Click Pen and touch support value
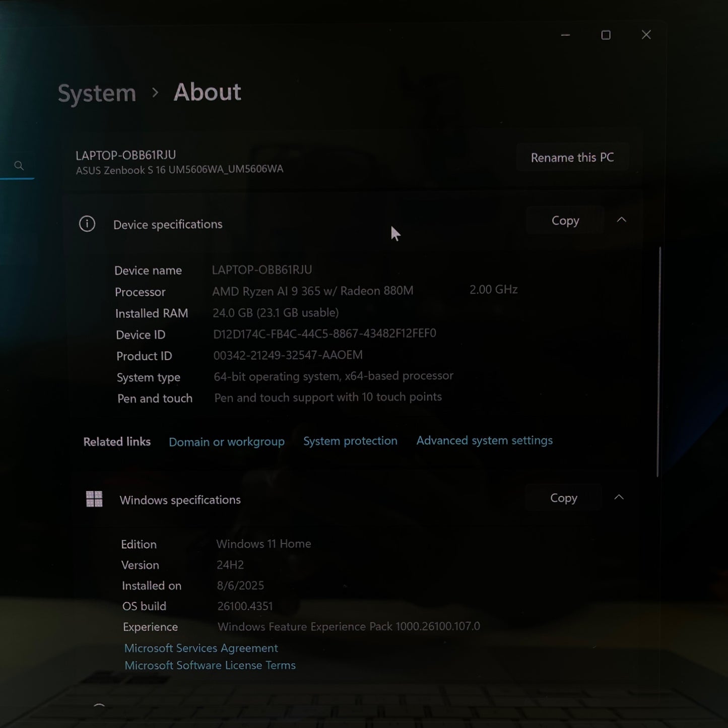The height and width of the screenshot is (728, 728). tap(328, 398)
